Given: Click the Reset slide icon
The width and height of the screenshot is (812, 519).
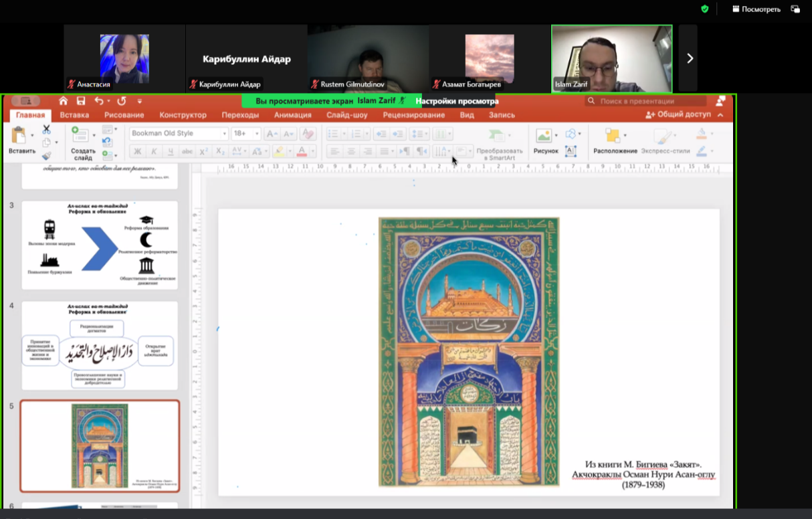Looking at the screenshot, I should (x=107, y=142).
